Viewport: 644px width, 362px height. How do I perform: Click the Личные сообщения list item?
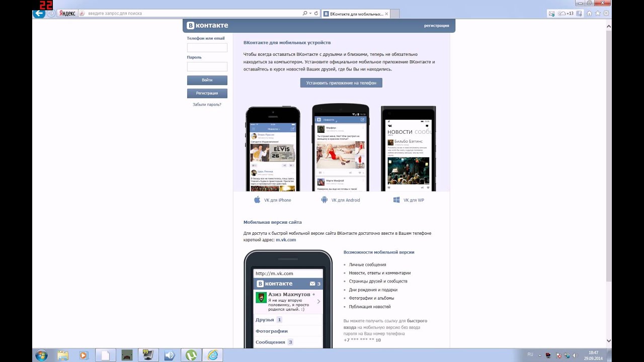pos(368,264)
